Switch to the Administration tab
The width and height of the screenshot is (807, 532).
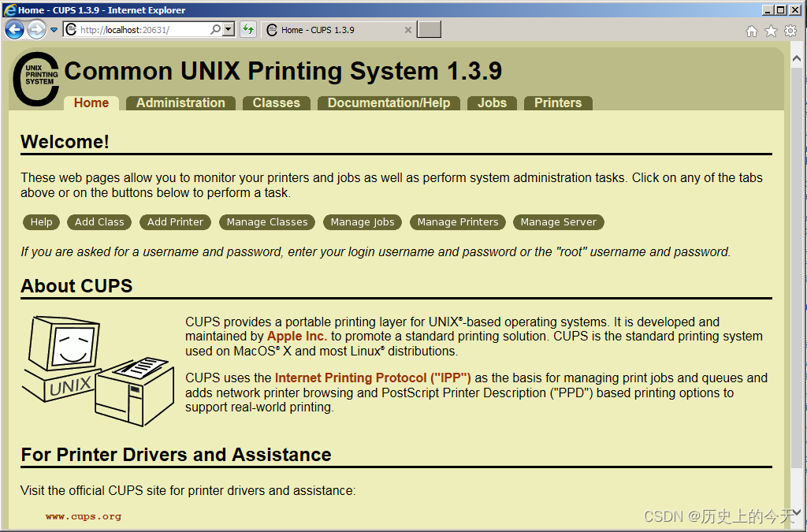point(180,103)
